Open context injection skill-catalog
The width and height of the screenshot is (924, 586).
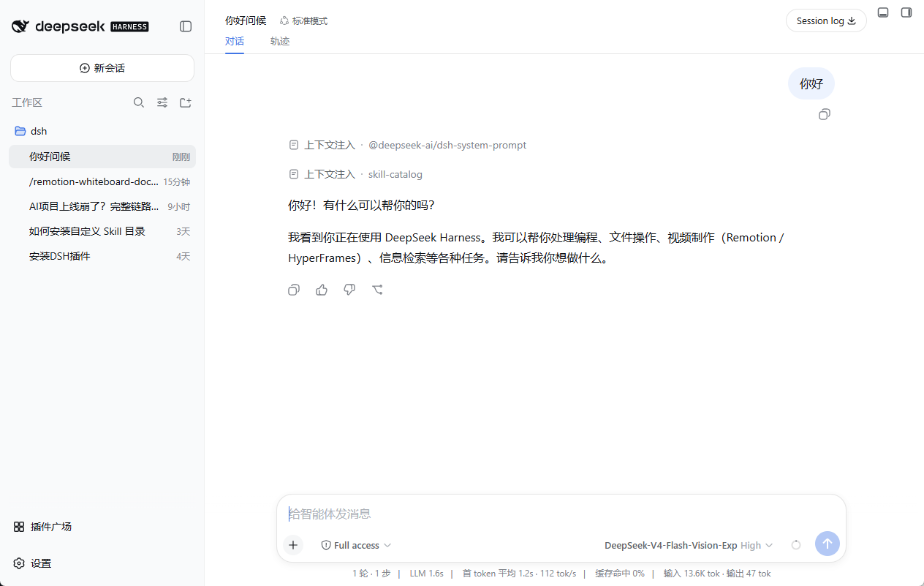point(356,174)
